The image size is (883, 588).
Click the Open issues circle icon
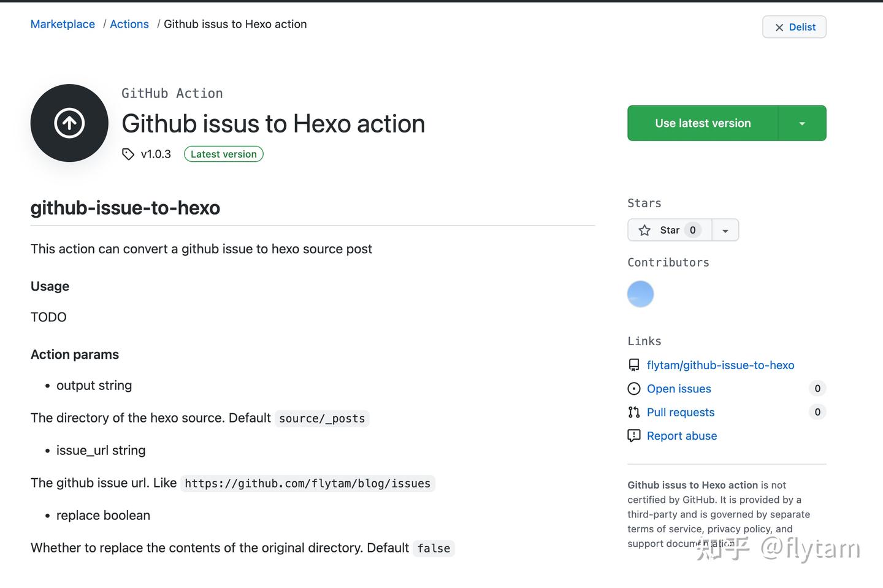tap(634, 389)
